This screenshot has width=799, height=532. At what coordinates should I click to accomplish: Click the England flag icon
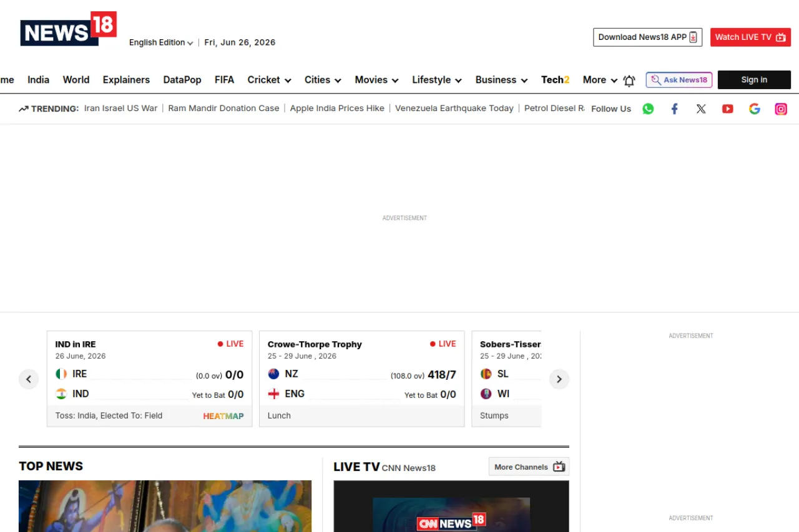point(273,394)
